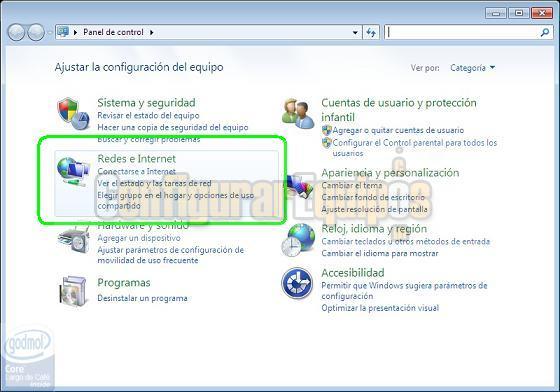The width and height of the screenshot is (560, 392).
Task: Select Panel de control in the breadcrumb
Action: click(x=113, y=32)
